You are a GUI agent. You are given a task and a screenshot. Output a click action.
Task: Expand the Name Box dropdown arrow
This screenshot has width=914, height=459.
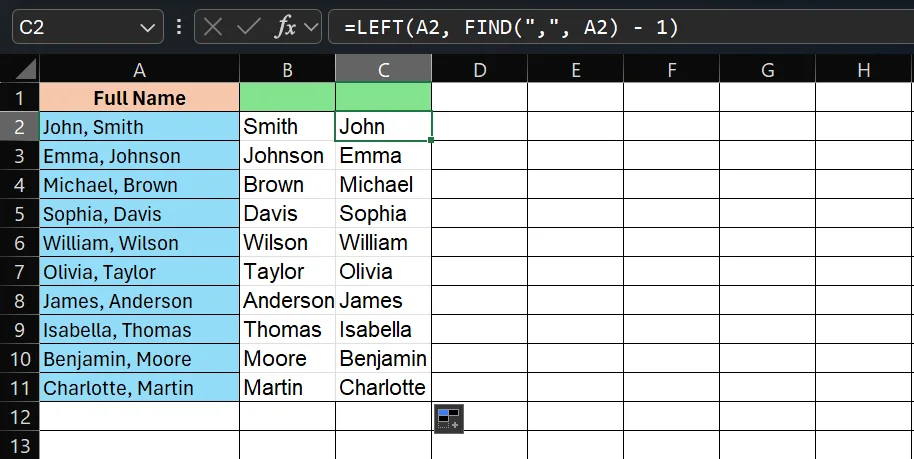[147, 27]
